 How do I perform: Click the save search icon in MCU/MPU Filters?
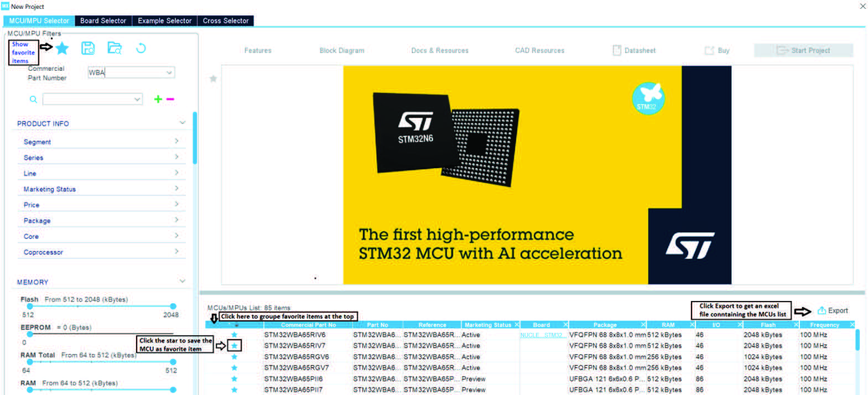(88, 48)
